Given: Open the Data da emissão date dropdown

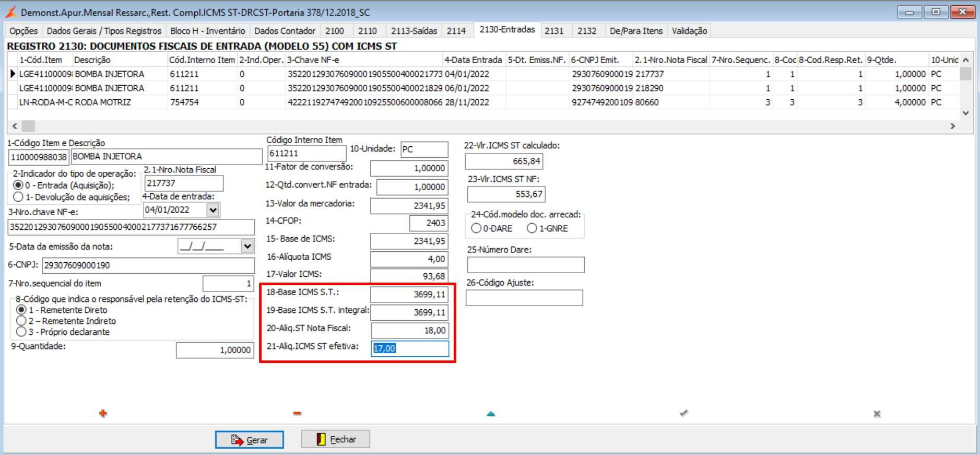Looking at the screenshot, I should pyautogui.click(x=247, y=246).
